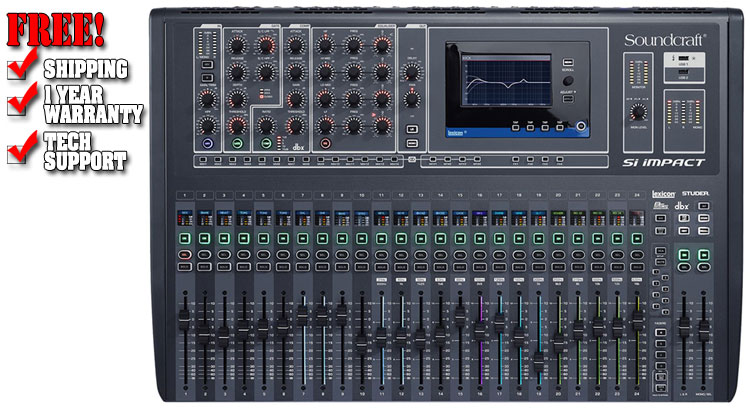This screenshot has width=750, height=411.
Task: Toggle the ON button above the MONO/SEL master fader
Action: [704, 255]
